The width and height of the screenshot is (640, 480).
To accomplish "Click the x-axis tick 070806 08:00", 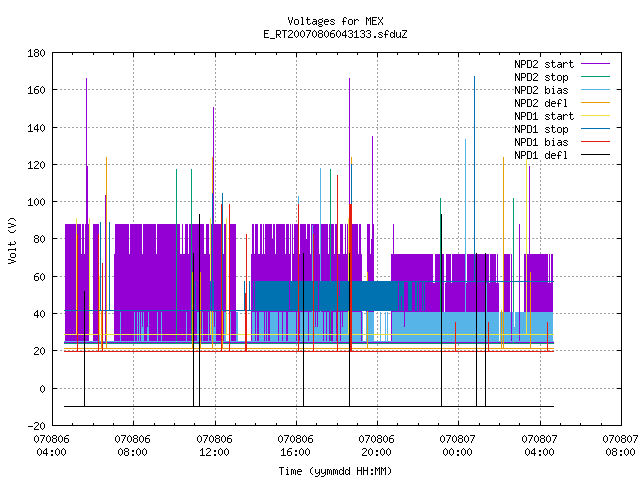I will pyautogui.click(x=133, y=446).
